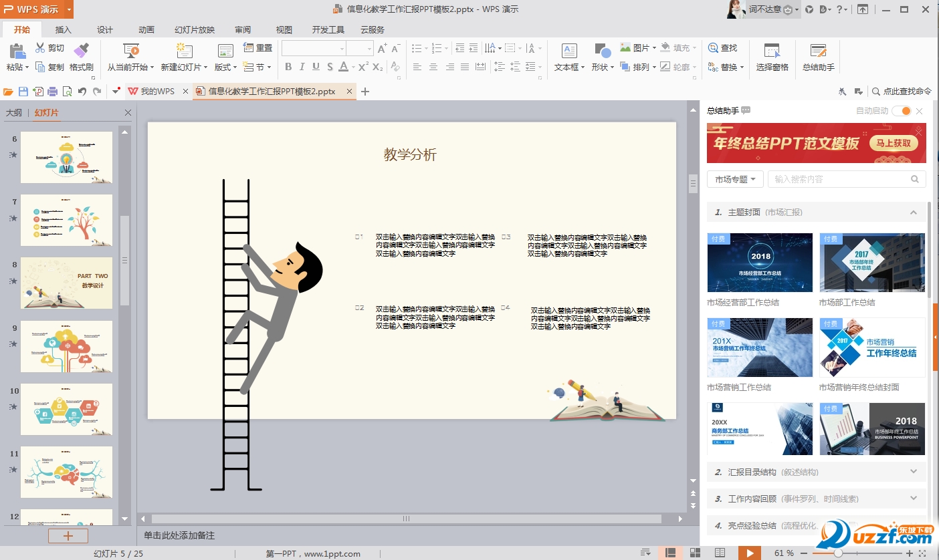Viewport: 939px width, 560px height.
Task: Collapse the 主题封面 section
Action: coord(913,212)
